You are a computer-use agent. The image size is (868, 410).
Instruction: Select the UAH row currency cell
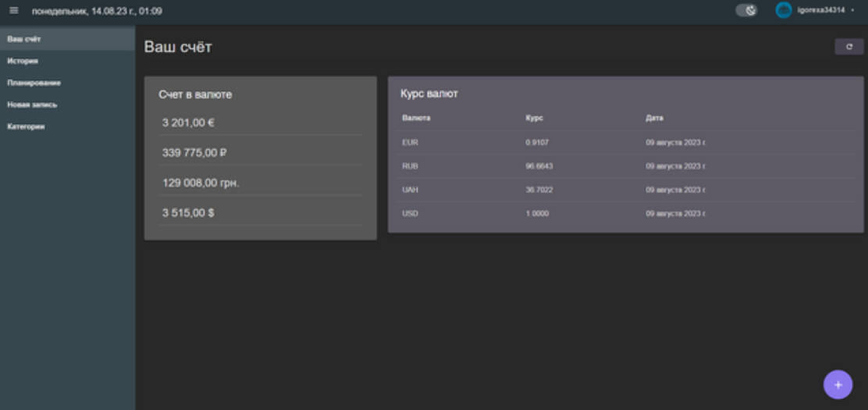pos(411,190)
